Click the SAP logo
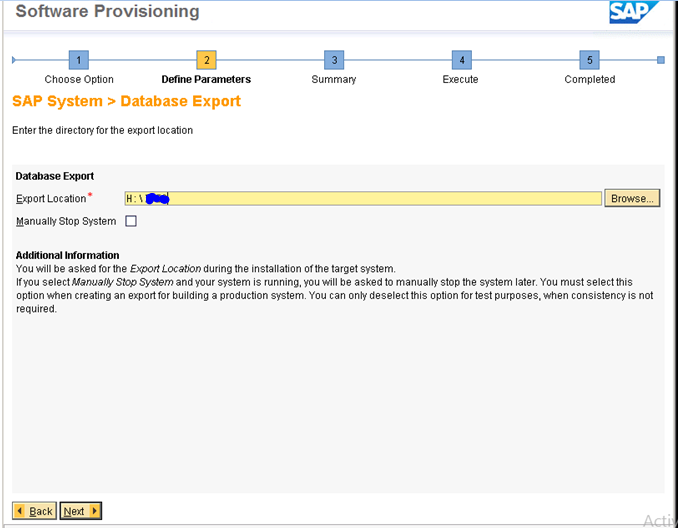The height and width of the screenshot is (528, 678). point(633,12)
